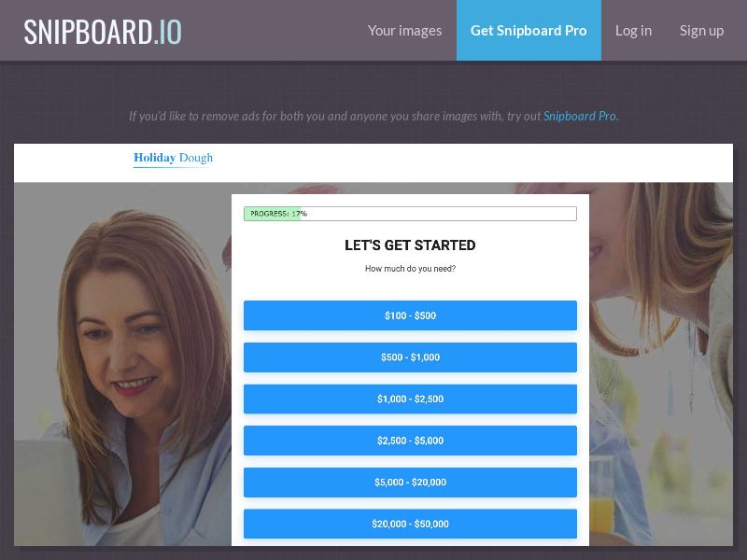Pick the $20,000 - $50,000 option

tap(410, 524)
